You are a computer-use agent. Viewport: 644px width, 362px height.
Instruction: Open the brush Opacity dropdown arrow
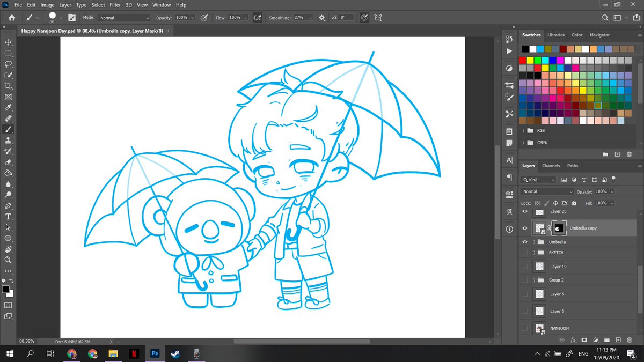click(x=193, y=18)
